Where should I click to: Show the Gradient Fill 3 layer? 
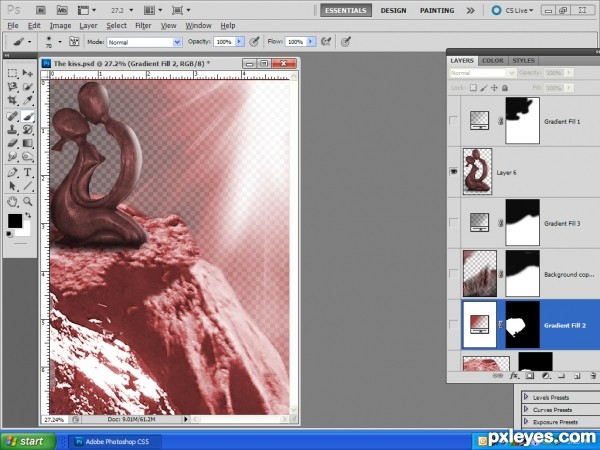tap(453, 223)
